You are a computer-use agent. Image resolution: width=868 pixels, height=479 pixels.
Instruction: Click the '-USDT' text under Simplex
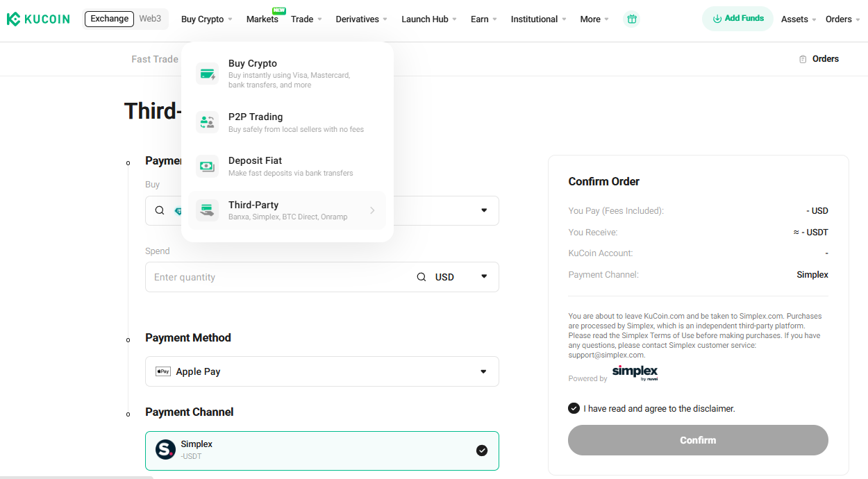click(x=191, y=456)
